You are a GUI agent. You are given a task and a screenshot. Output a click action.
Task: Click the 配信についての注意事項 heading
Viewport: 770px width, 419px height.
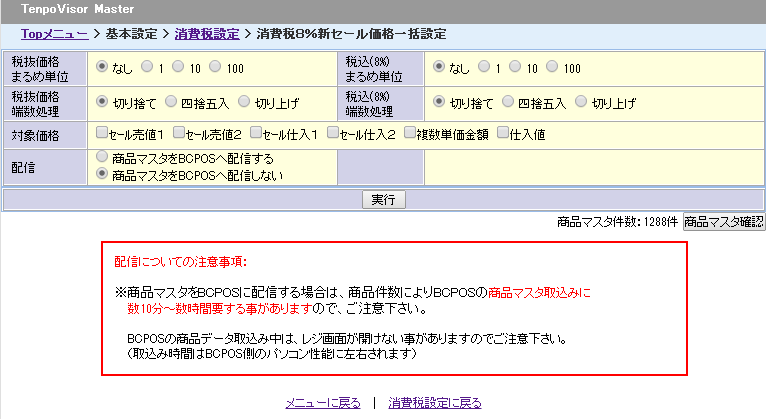pos(180,262)
